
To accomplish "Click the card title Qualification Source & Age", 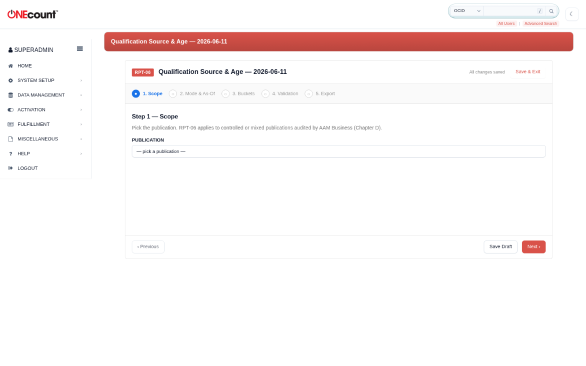I will pos(223,72).
